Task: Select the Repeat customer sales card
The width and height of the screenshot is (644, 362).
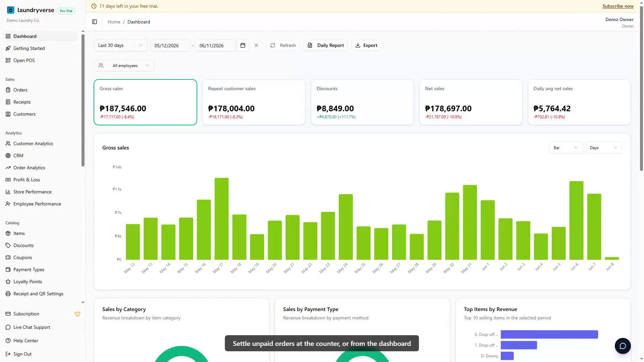Action: click(x=254, y=102)
